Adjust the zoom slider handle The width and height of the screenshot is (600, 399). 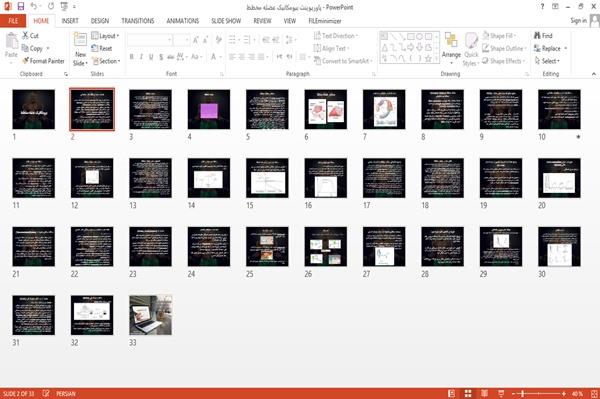(522, 393)
